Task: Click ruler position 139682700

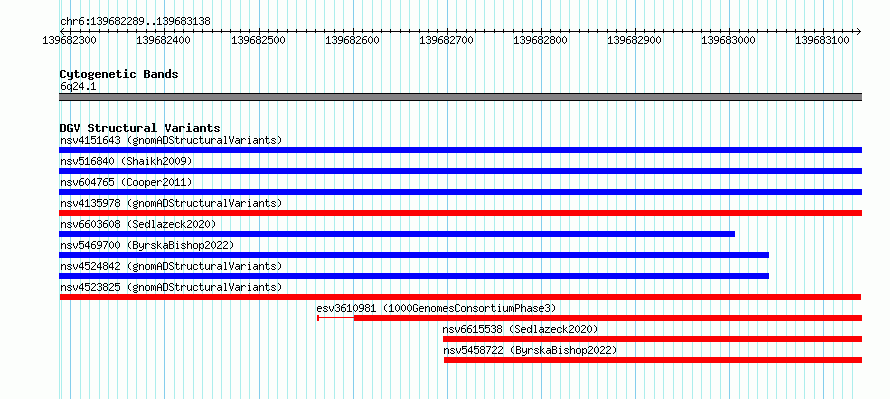Action: point(446,40)
